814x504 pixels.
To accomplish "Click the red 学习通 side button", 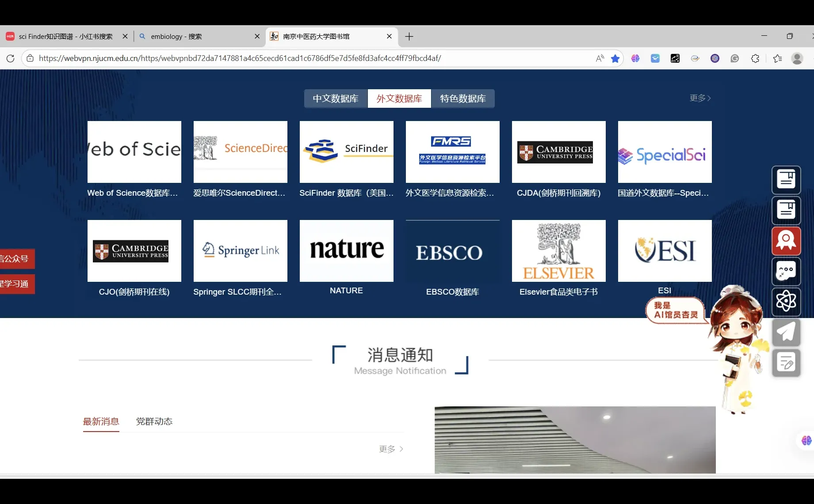I will 17,284.
